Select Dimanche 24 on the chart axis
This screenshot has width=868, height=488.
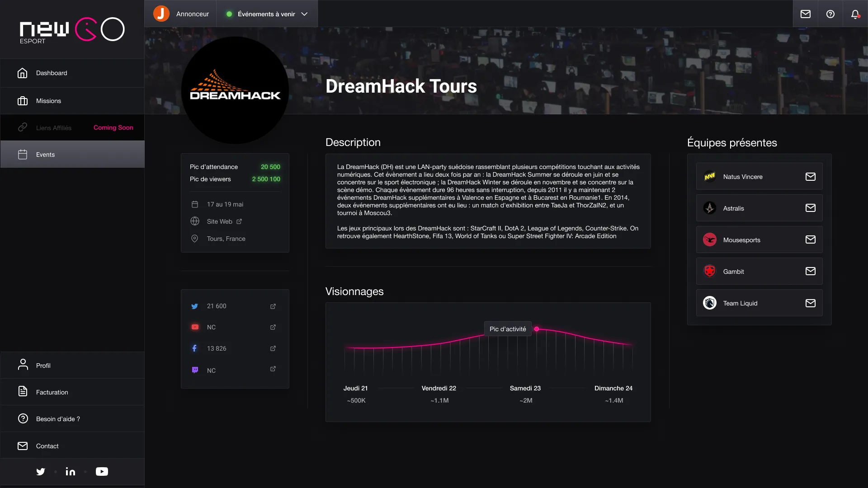point(613,388)
